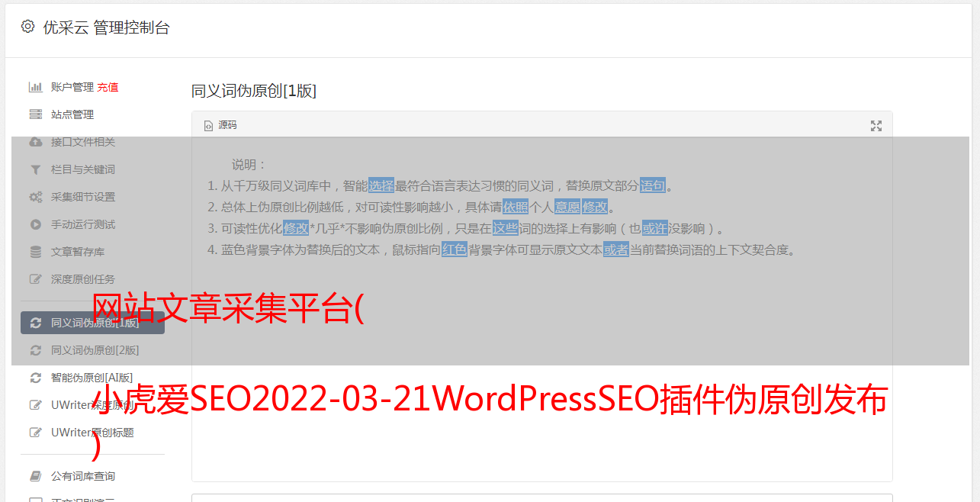Open UWriter原创标题 menu entry

[92, 433]
